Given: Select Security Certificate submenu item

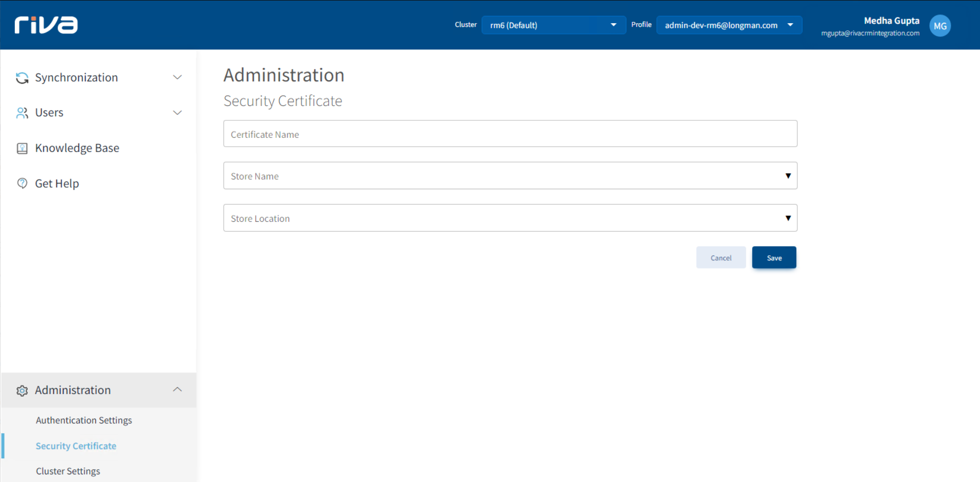Looking at the screenshot, I should (x=76, y=446).
